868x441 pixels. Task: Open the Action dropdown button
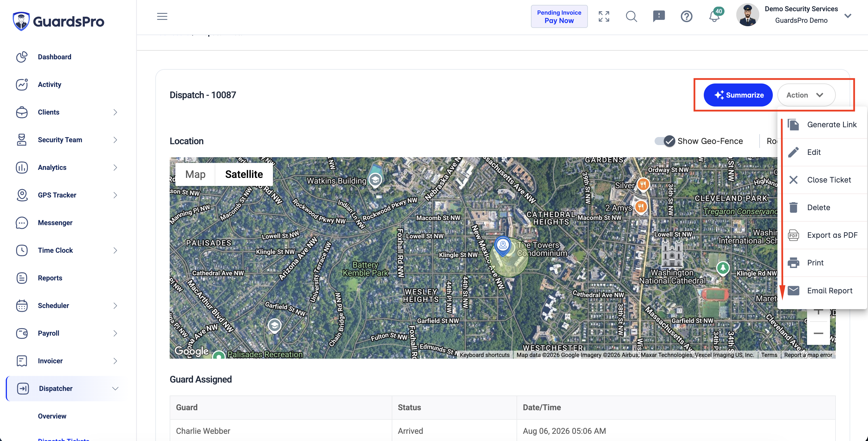[806, 95]
